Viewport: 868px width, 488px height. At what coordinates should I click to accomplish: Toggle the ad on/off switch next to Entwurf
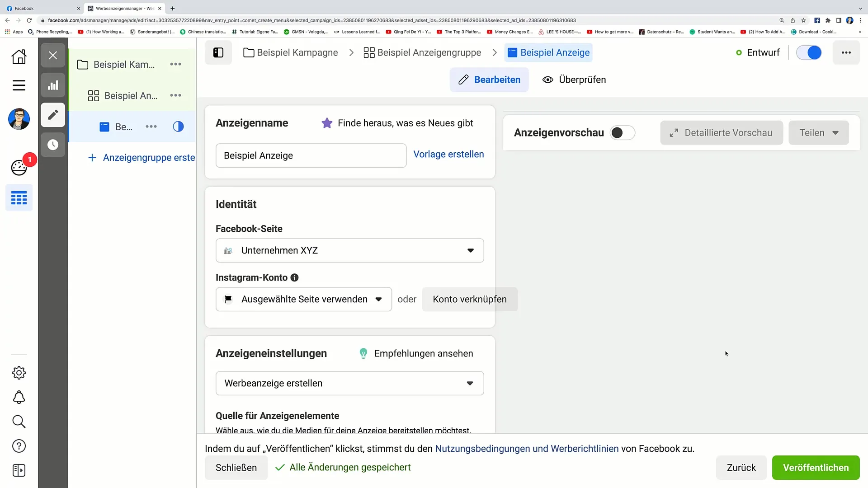809,52
